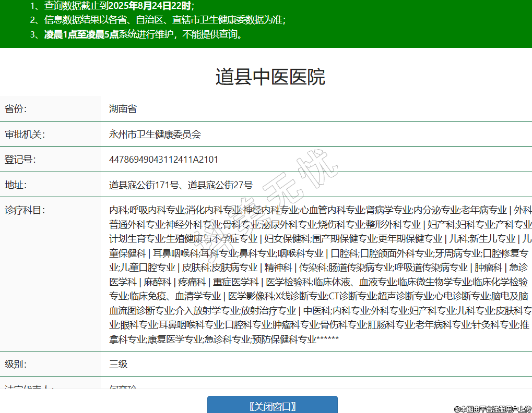Screen dimensions: 532x413
Task: Click 重症医学科 in the department list
Action: pos(235,282)
